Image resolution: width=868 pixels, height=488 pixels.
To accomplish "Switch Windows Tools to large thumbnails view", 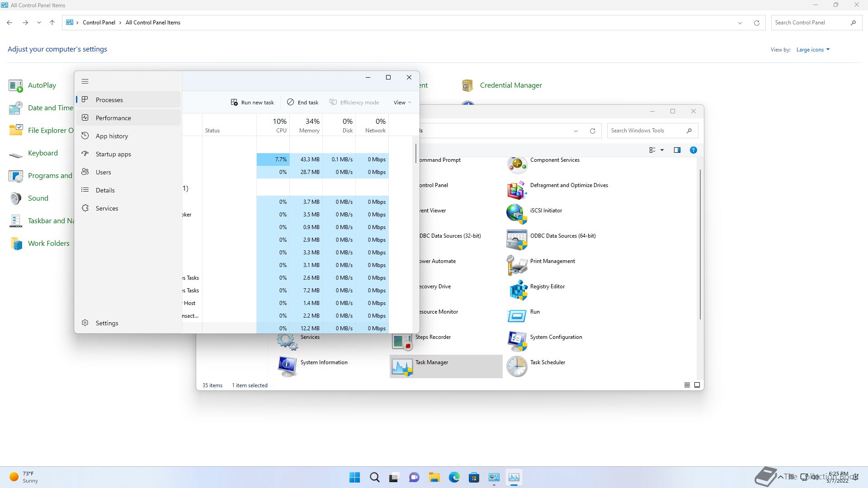I will [x=697, y=385].
